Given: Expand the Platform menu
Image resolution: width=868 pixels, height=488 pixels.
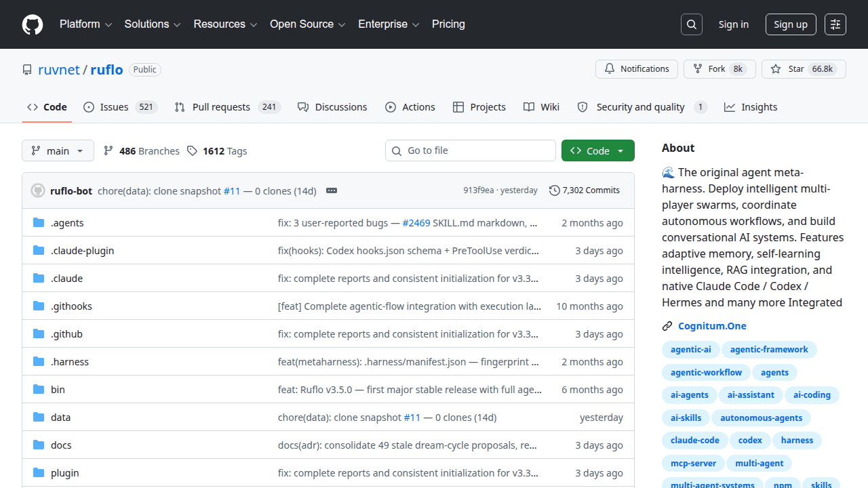Looking at the screenshot, I should [x=85, y=24].
